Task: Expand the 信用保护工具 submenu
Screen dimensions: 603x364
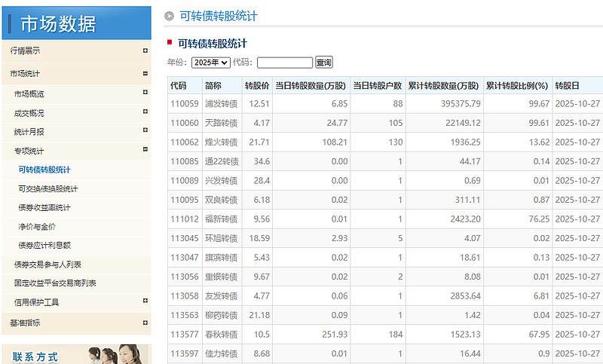Action: pos(145,301)
